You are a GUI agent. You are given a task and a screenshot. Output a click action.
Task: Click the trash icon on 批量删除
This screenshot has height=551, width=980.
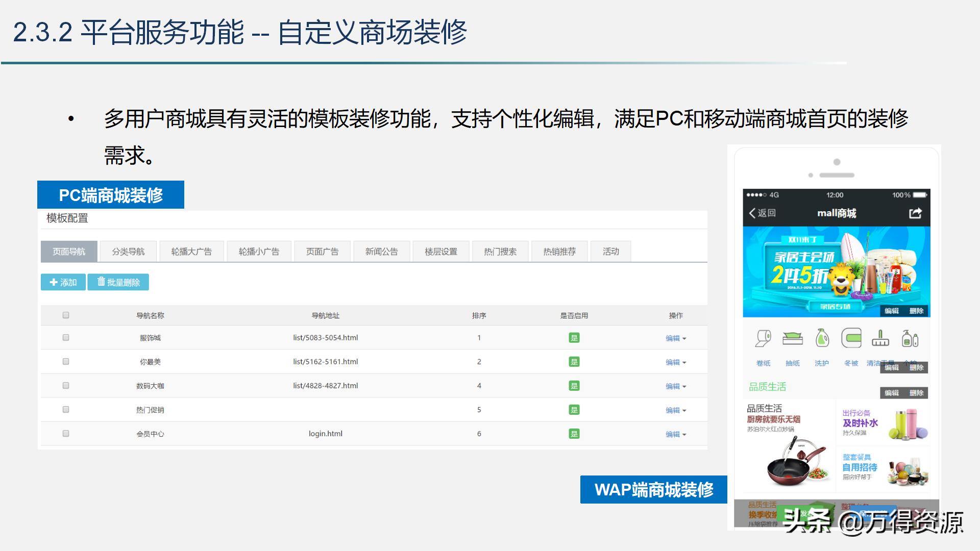[101, 282]
